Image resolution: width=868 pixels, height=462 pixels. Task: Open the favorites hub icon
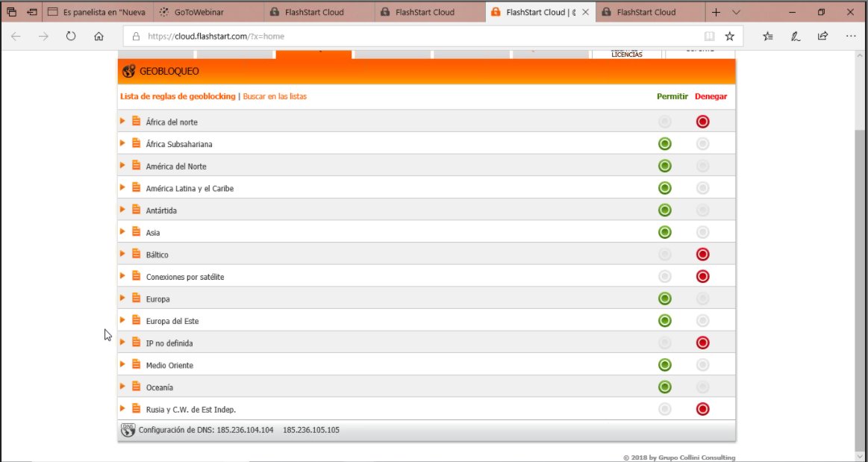768,37
